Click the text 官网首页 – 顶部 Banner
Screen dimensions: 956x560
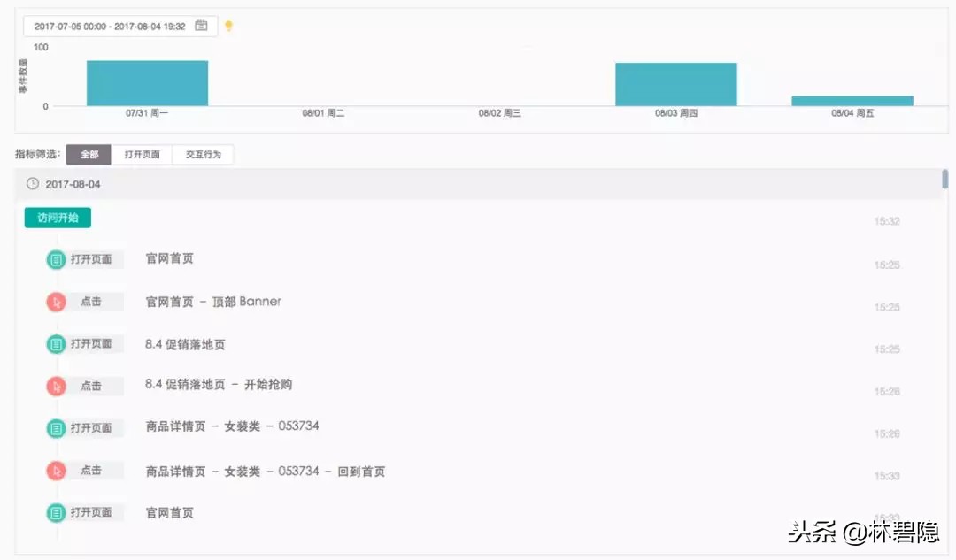click(213, 302)
